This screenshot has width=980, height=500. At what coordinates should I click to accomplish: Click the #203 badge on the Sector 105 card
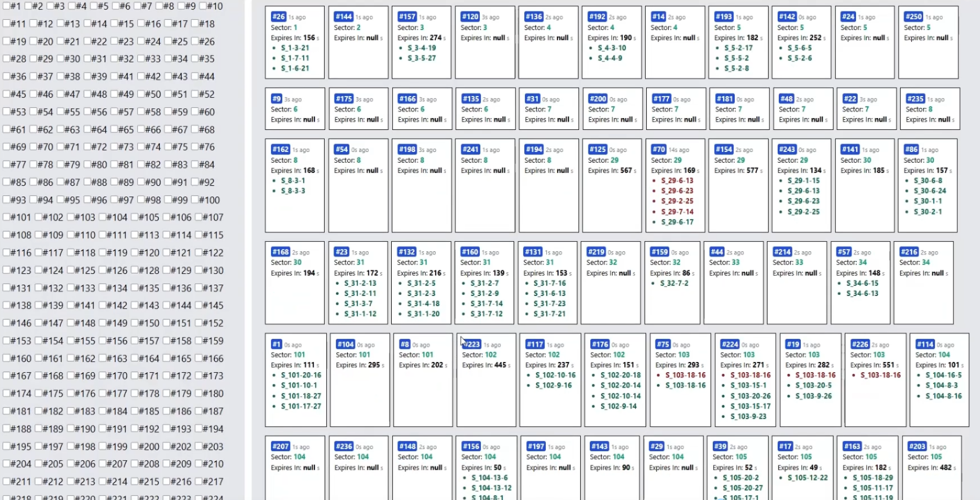(x=917, y=446)
